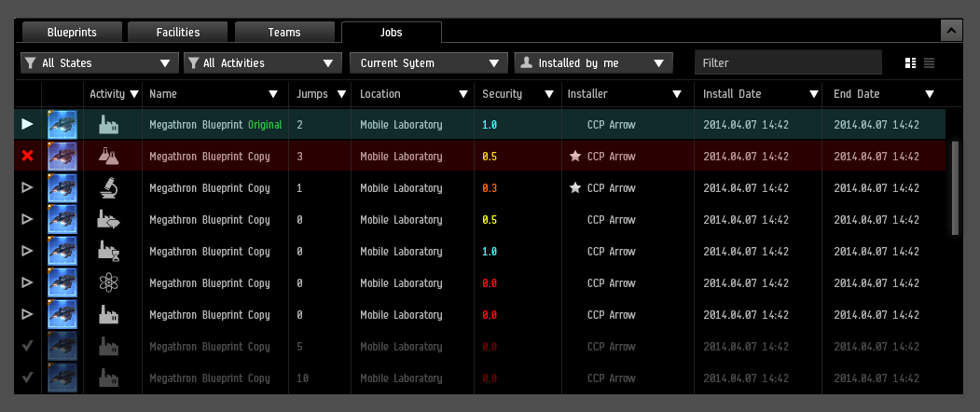Image resolution: width=980 pixels, height=412 pixels.
Task: Select the Jobs tab
Action: pos(392,32)
